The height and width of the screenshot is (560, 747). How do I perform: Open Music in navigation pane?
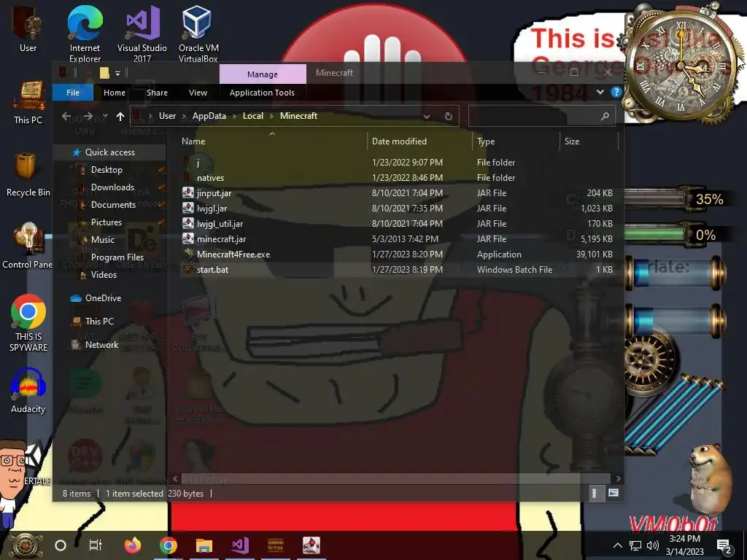(102, 239)
